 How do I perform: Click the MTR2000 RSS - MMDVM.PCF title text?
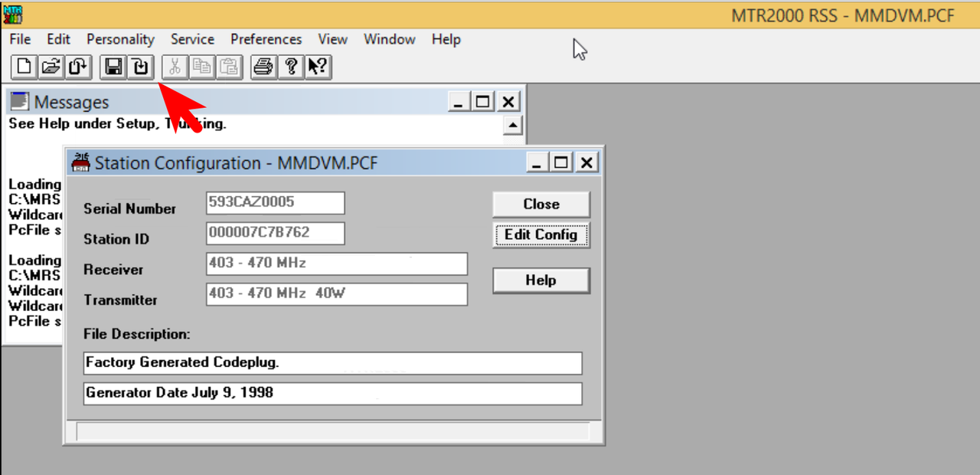(844, 15)
